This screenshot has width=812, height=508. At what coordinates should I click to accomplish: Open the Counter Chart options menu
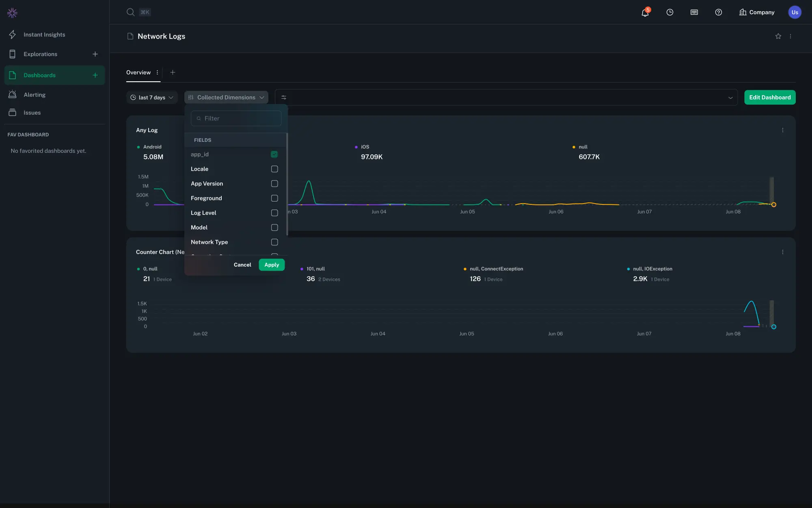click(783, 252)
